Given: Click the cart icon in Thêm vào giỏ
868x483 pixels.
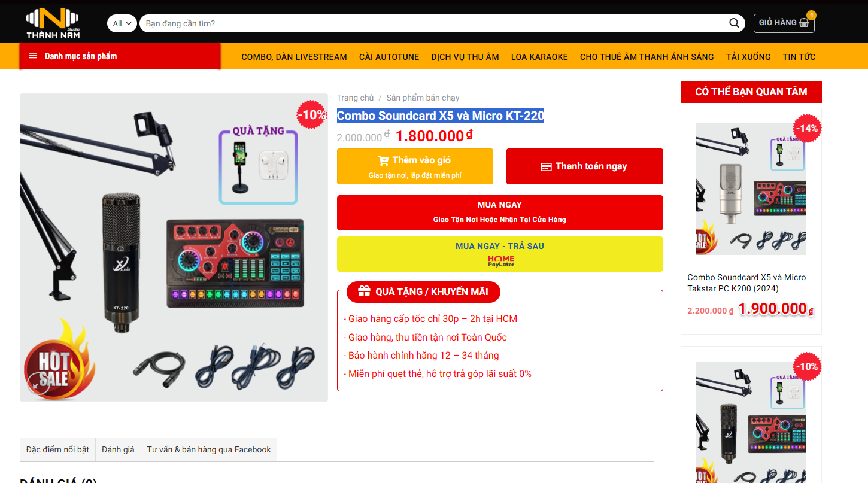Looking at the screenshot, I should tap(383, 160).
